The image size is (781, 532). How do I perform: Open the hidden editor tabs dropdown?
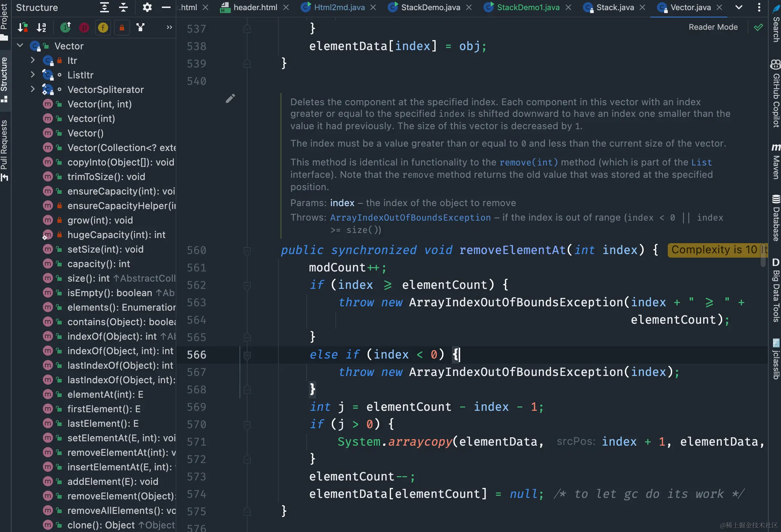tap(739, 7)
